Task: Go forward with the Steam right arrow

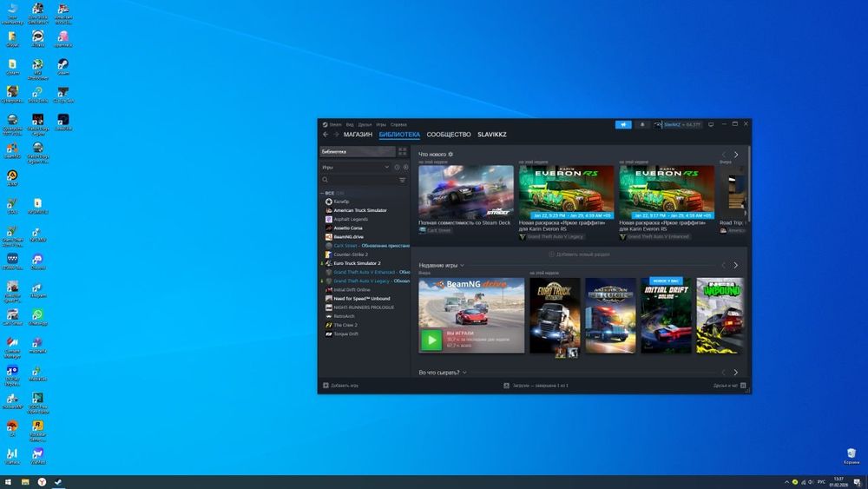Action: pyautogui.click(x=335, y=135)
